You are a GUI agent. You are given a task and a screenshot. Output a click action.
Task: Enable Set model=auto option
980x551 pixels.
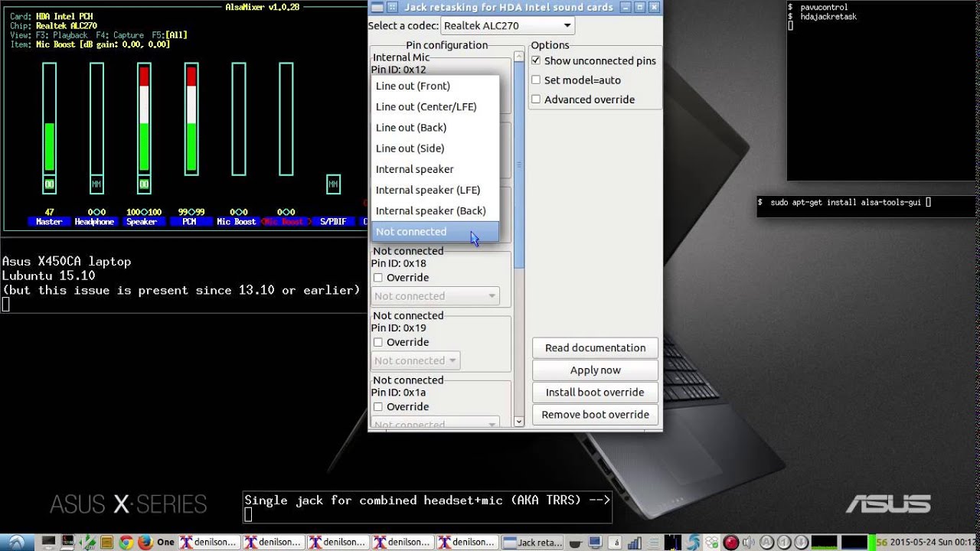pos(536,80)
